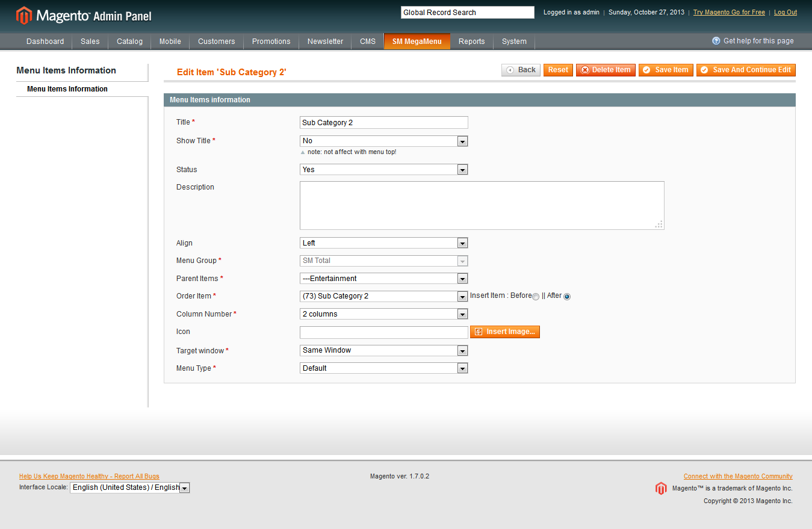Open the Newsletter menu
This screenshot has width=812, height=529.
326,42
